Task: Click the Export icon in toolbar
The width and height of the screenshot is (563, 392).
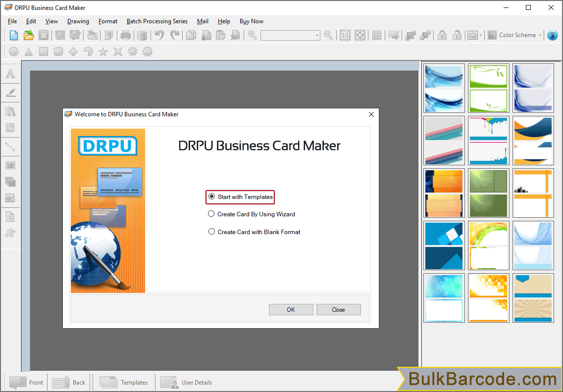Action: pos(92,35)
